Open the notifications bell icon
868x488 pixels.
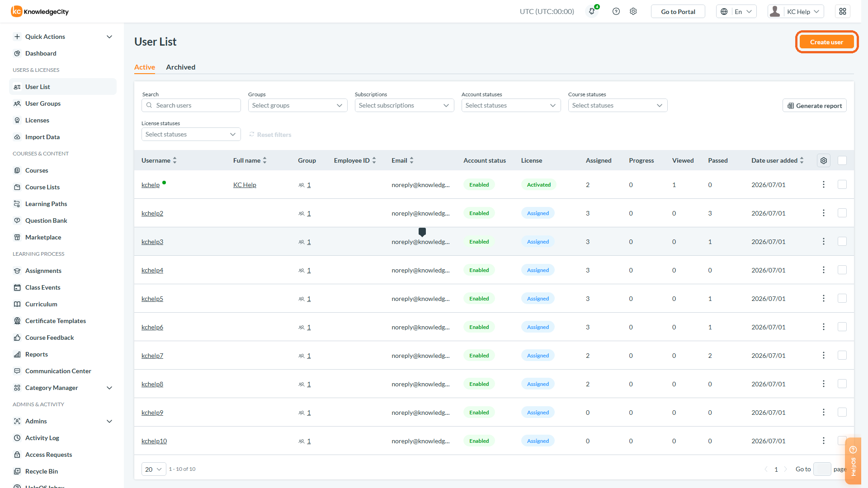click(592, 11)
